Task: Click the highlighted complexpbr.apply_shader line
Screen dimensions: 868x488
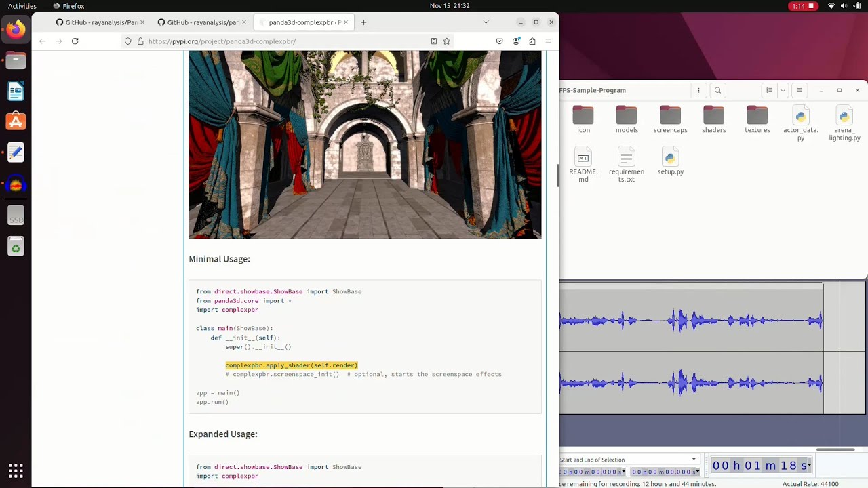Action: coord(292,365)
